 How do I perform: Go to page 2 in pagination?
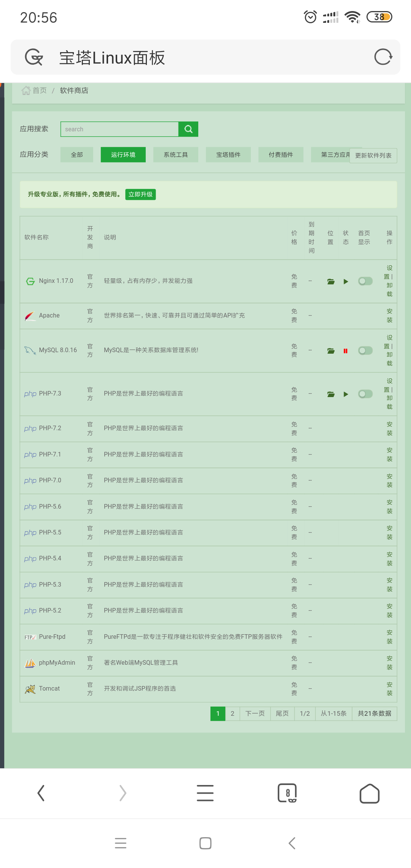[x=233, y=713]
